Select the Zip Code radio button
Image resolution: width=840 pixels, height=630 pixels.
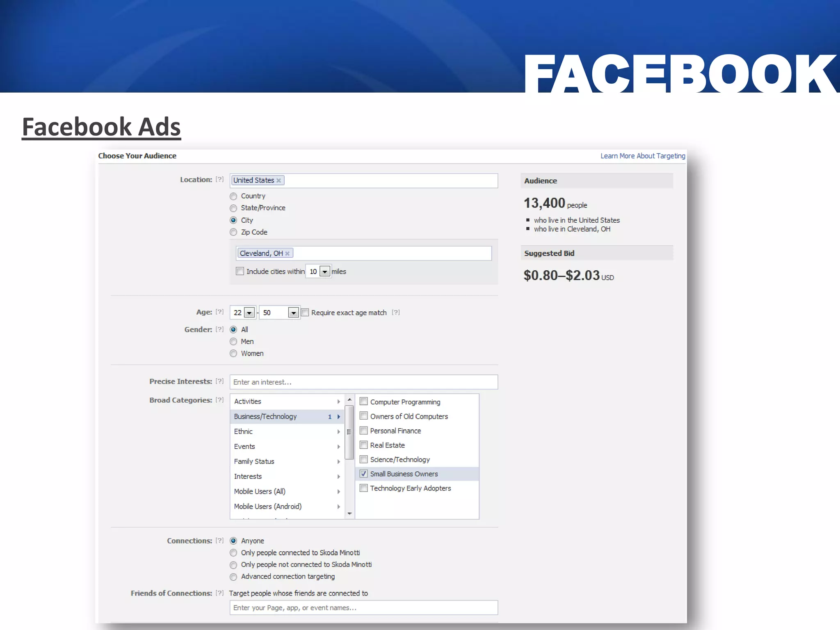point(233,232)
